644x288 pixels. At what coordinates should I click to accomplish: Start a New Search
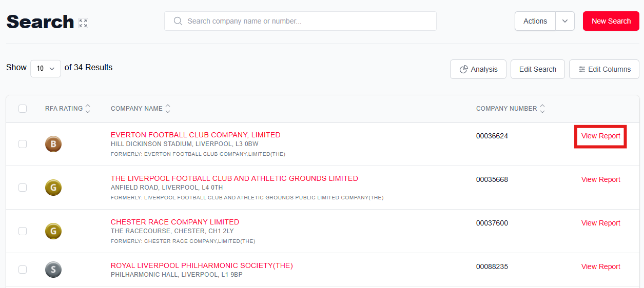[611, 21]
